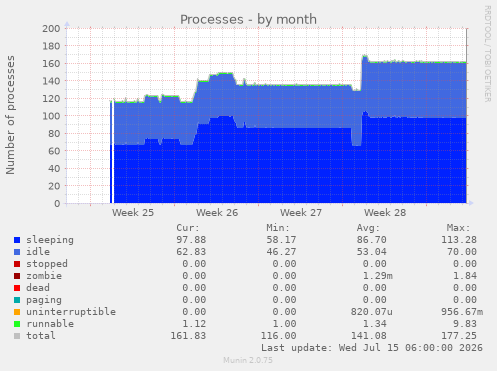Click the y-axis label 100
The image size is (497, 371).
[51, 116]
